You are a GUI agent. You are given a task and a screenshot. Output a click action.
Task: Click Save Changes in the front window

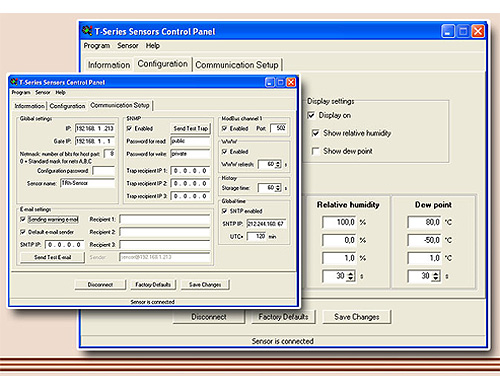coord(205,285)
